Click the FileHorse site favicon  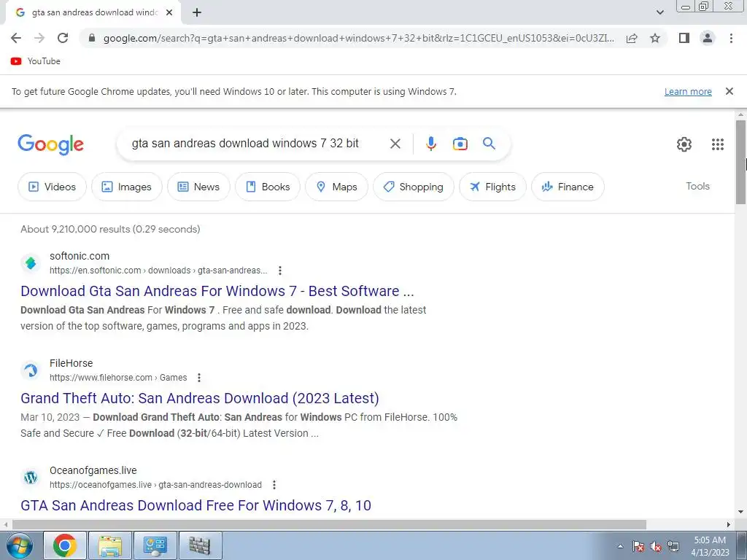click(31, 370)
